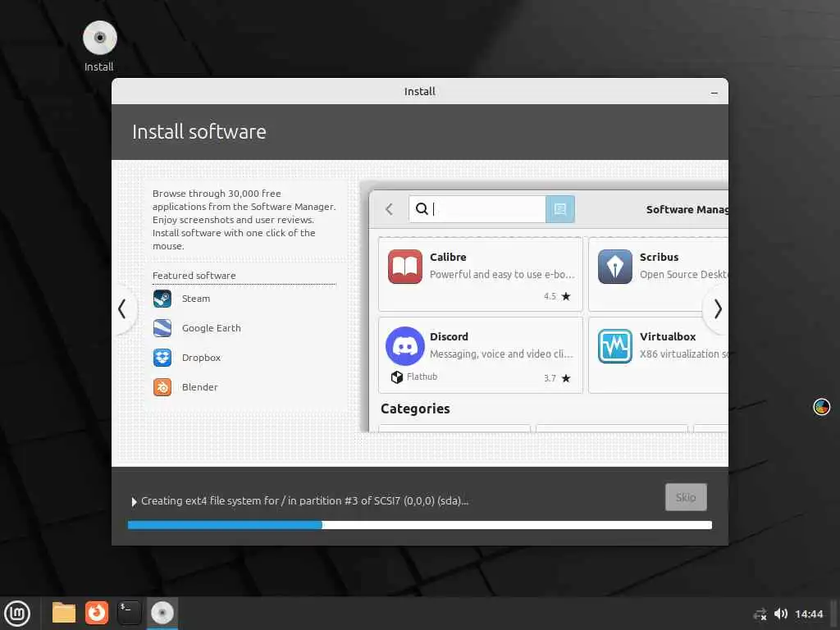Image resolution: width=840 pixels, height=630 pixels.
Task: Click the Creating ext4 file system status text
Action: (x=305, y=501)
